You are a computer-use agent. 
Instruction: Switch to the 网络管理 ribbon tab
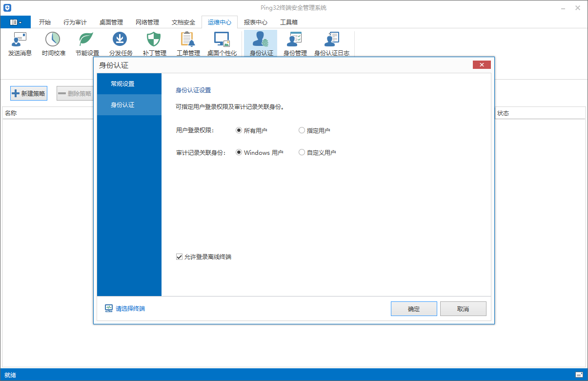[147, 22]
